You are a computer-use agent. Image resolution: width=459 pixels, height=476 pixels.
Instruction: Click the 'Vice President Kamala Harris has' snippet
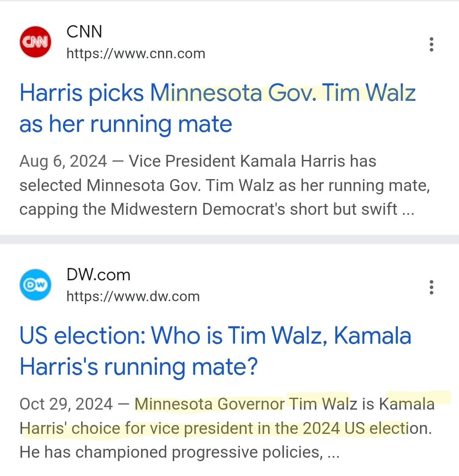252,161
